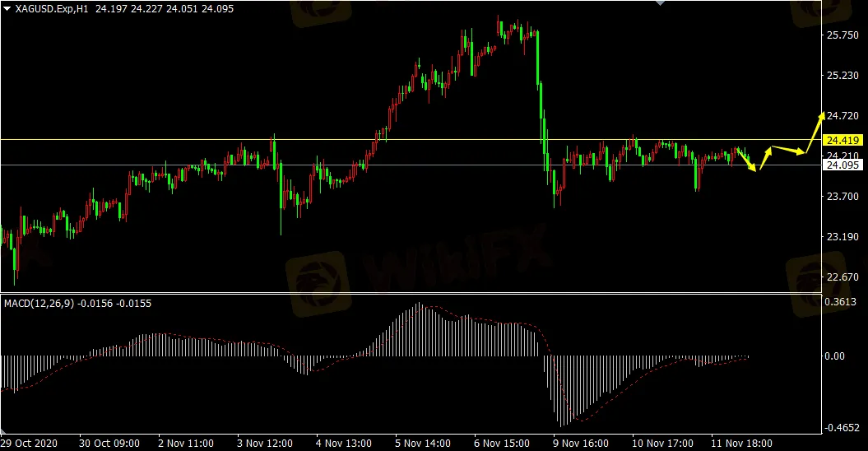The height and width of the screenshot is (451, 868).
Task: Click the small triangle marker at bottom-left of MACD pane
Action: point(2,431)
